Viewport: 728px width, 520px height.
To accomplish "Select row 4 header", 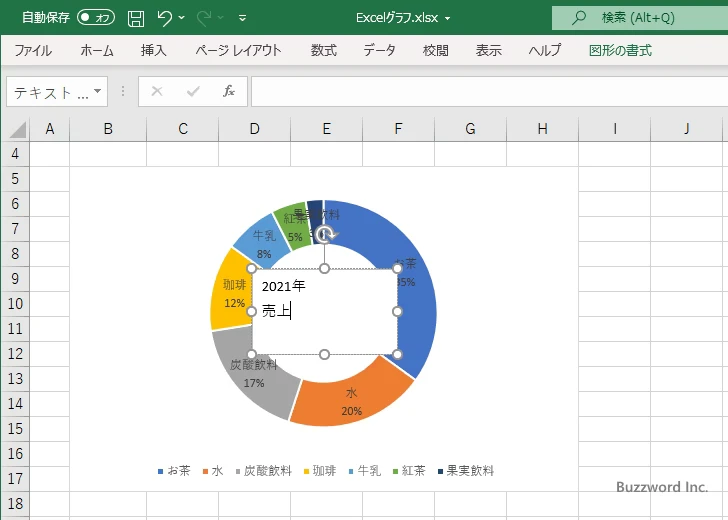I will [15, 154].
